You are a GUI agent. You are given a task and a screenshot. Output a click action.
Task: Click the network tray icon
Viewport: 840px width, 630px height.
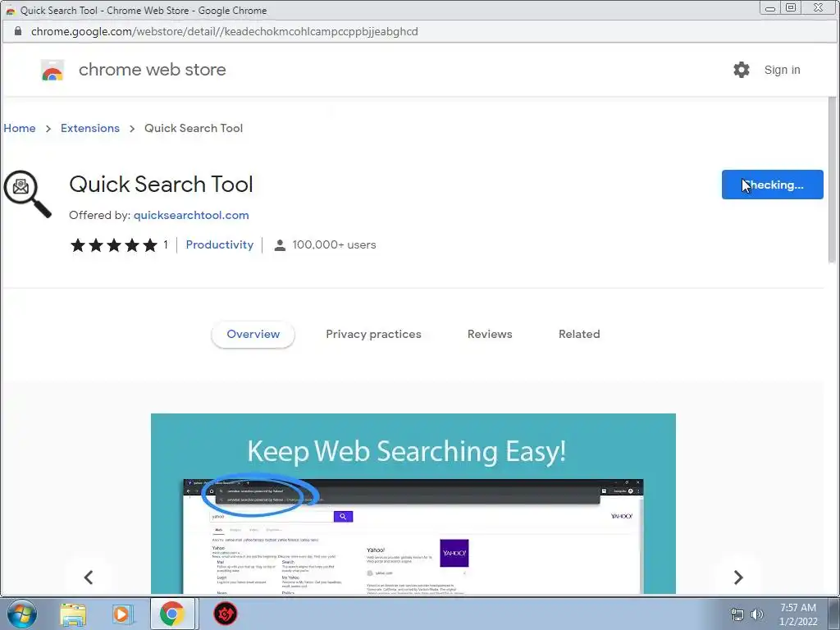(x=737, y=614)
